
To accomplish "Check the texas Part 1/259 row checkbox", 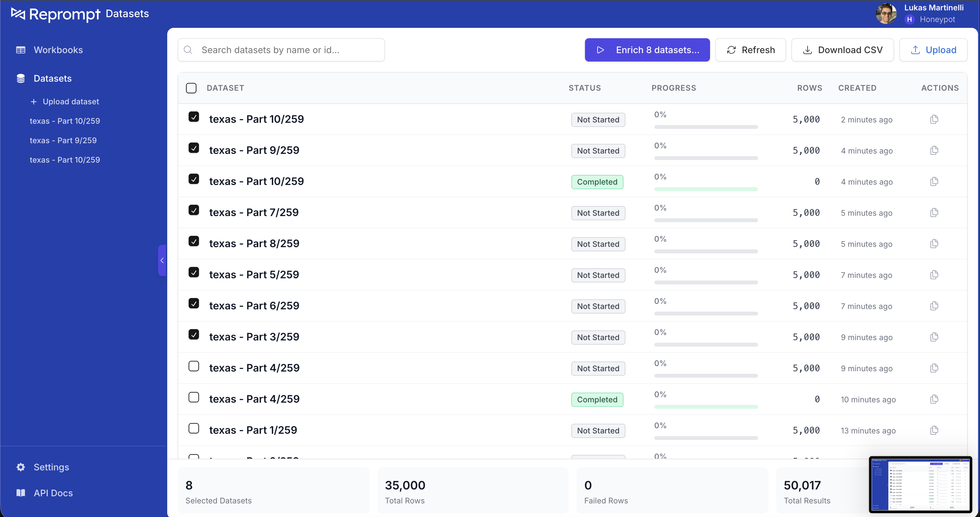I will pyautogui.click(x=194, y=428).
